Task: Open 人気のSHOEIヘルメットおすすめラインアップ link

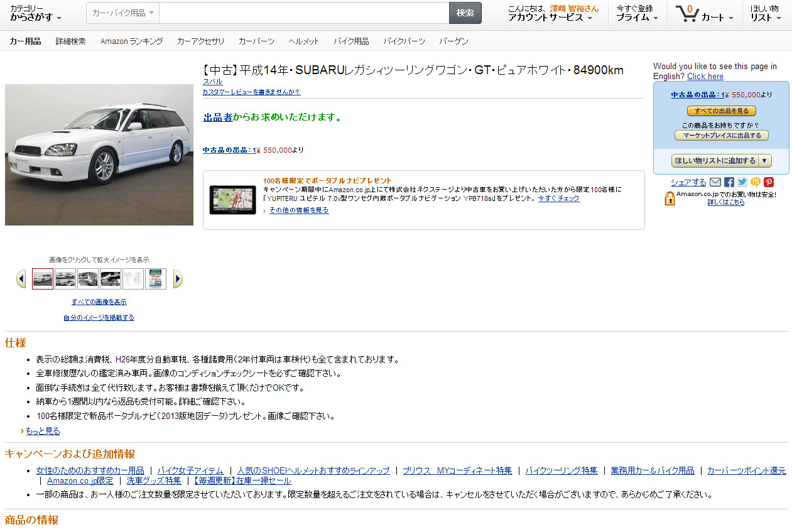Action: click(313, 470)
